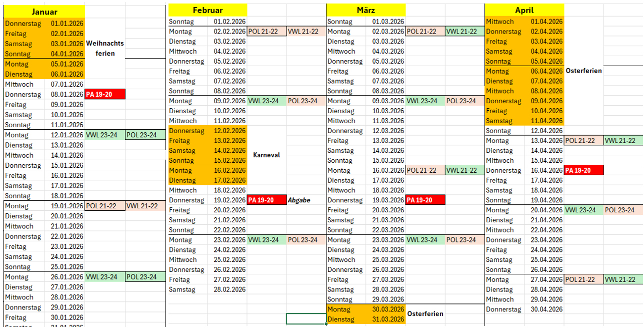Click the POL 21-22 cell on 19.01.2026

[x=105, y=206]
